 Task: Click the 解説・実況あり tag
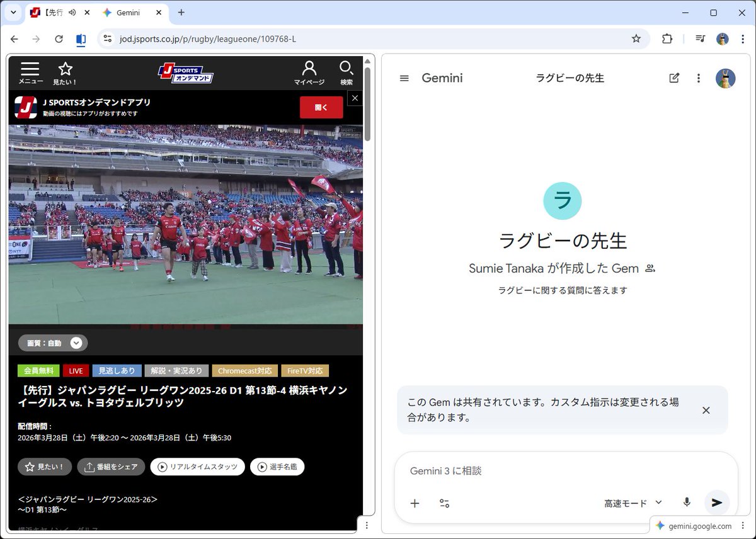click(177, 371)
